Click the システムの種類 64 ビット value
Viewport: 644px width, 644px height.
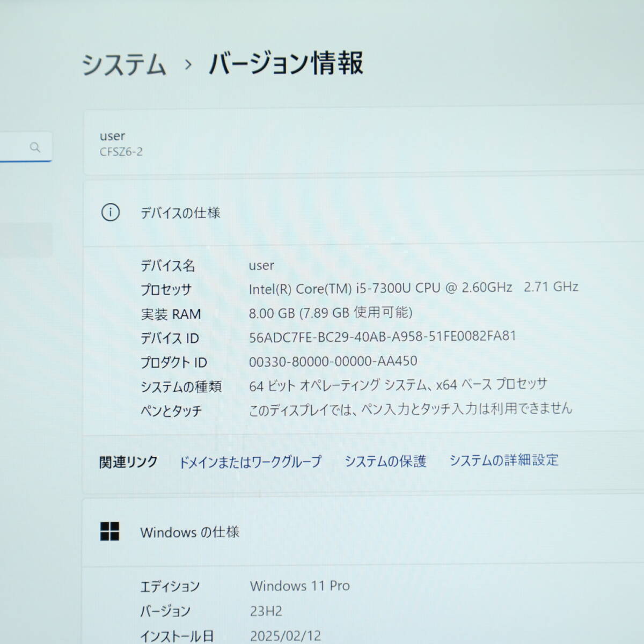pos(398,385)
